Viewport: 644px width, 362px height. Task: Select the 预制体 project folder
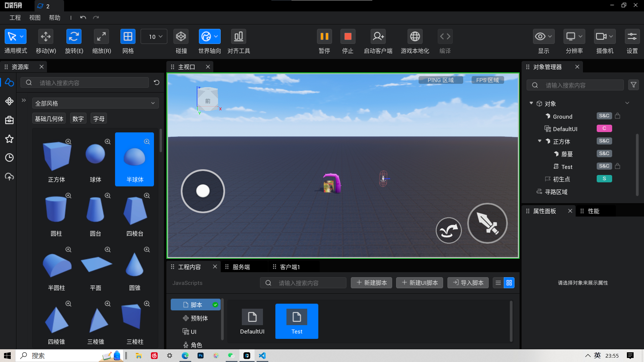pos(196,318)
